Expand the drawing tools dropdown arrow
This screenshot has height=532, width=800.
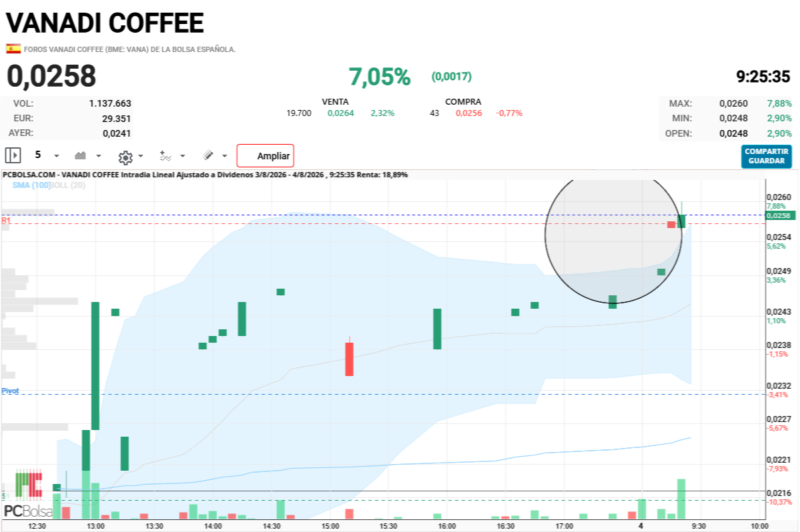click(x=224, y=156)
